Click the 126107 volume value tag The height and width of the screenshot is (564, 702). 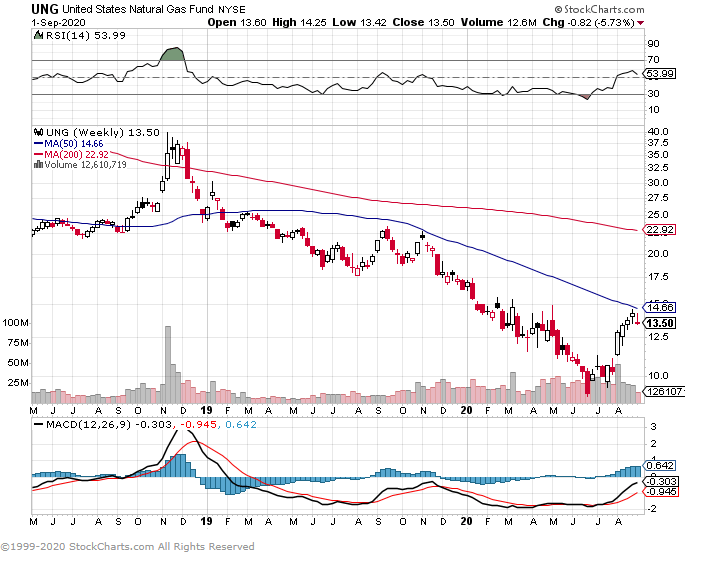click(664, 392)
